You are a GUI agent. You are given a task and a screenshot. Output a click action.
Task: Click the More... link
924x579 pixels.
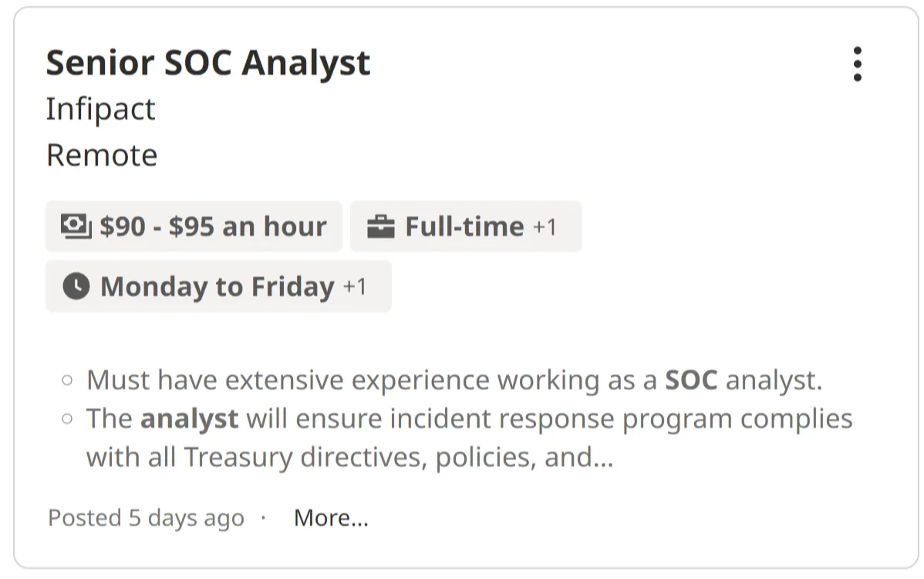[x=331, y=518]
